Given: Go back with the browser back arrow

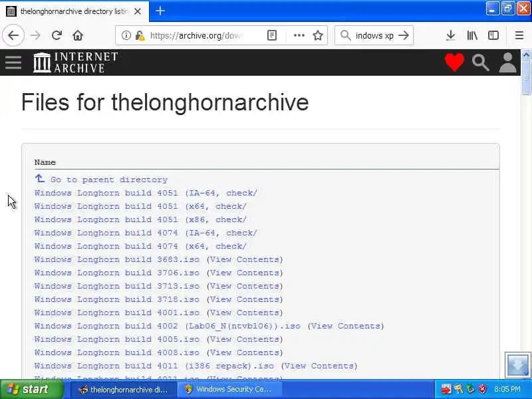Looking at the screenshot, I should [x=13, y=35].
